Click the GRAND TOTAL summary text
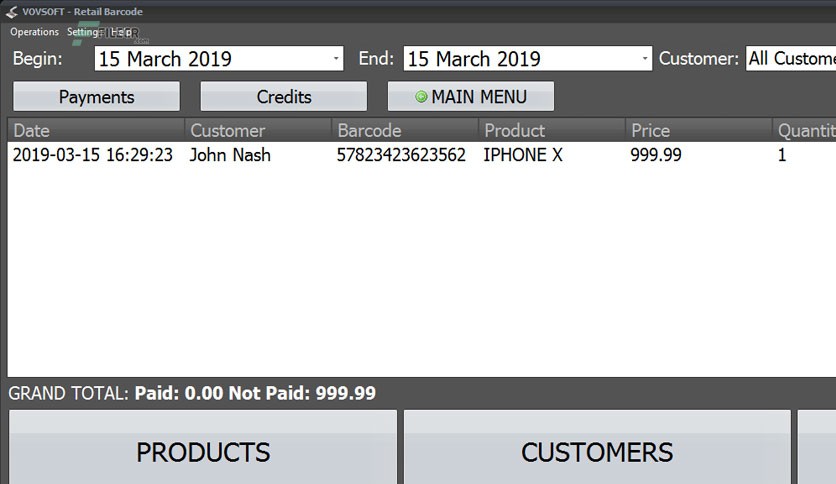 pyautogui.click(x=192, y=393)
